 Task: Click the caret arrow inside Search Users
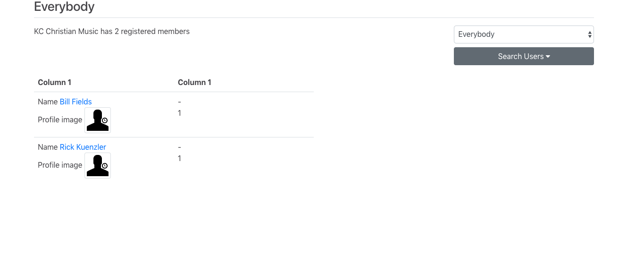[x=548, y=57]
